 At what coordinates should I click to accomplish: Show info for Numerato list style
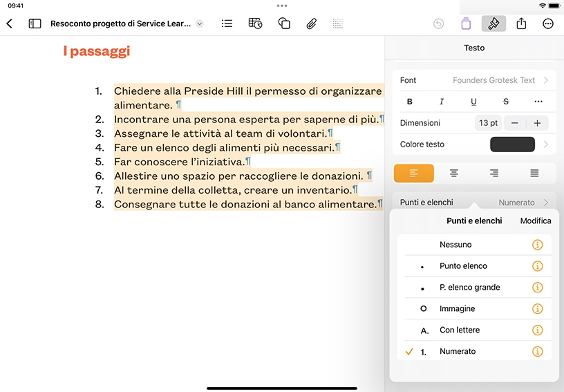click(x=537, y=351)
